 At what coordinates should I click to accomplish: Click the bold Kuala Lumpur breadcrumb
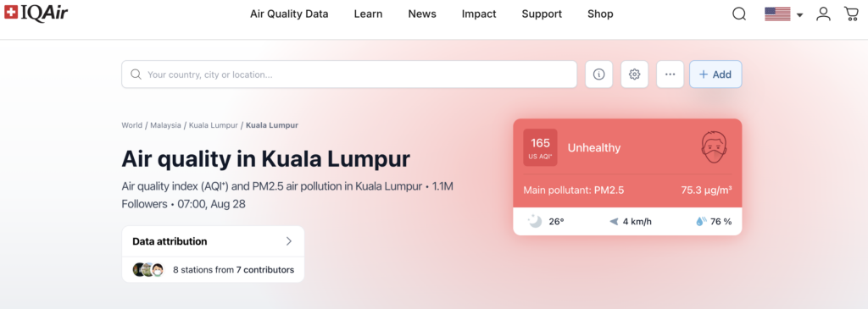tap(272, 125)
